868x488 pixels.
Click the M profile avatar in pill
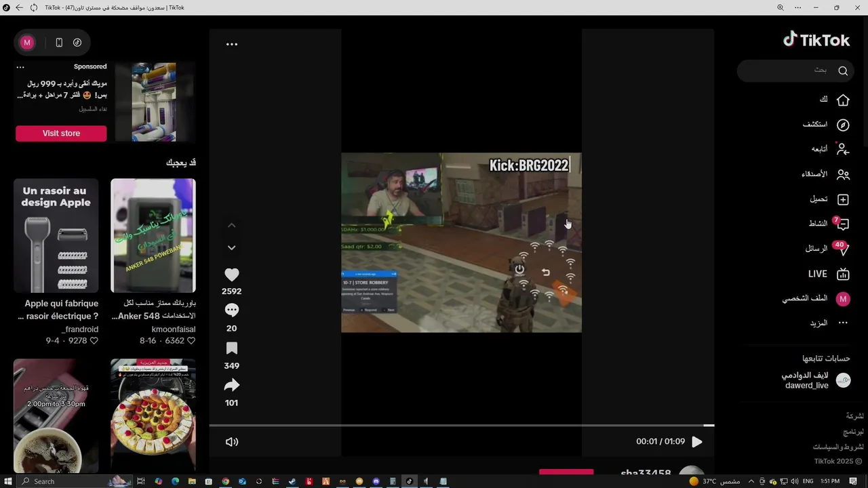click(x=27, y=43)
